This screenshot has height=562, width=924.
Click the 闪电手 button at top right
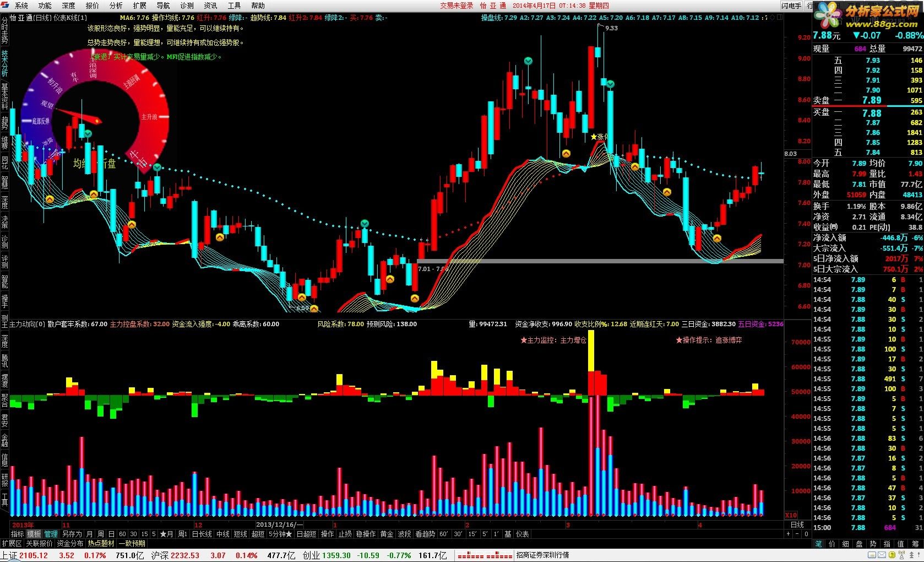(791, 6)
